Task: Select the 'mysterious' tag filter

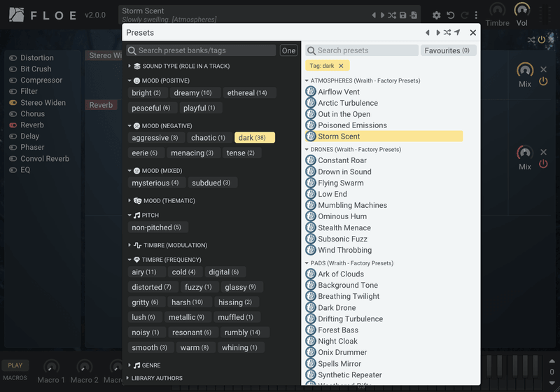Action: click(155, 183)
